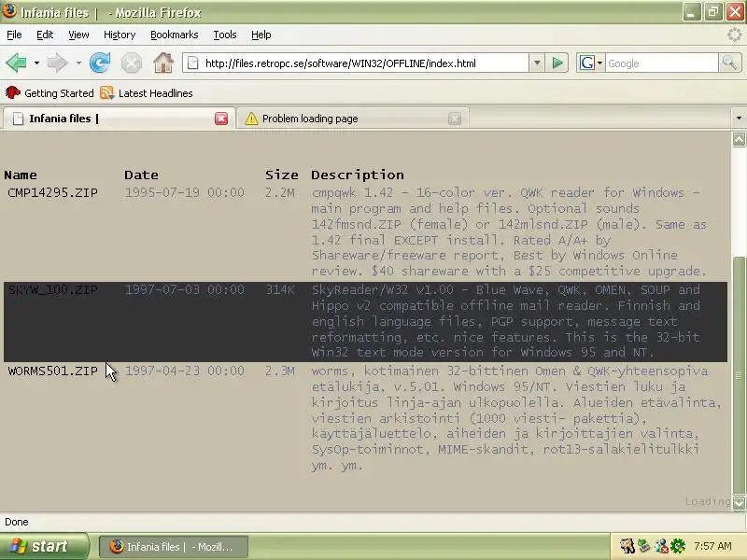Close the Problem loading page tab
The height and width of the screenshot is (560, 747).
(455, 119)
